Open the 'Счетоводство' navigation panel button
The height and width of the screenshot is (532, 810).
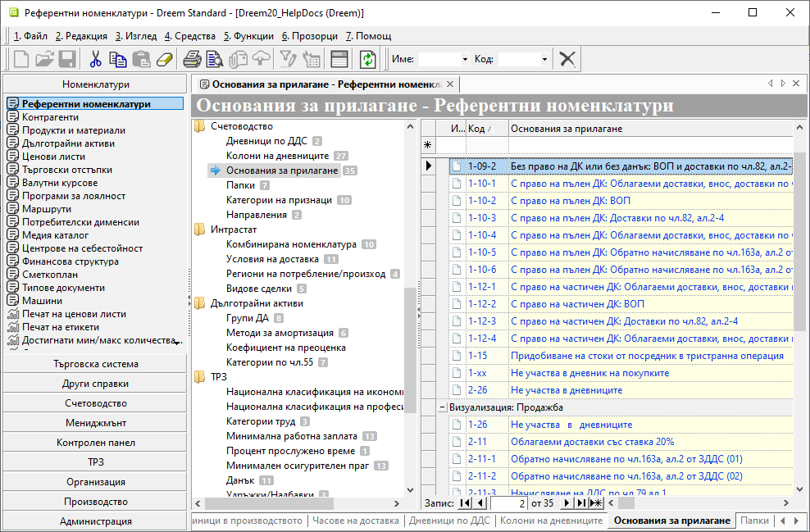pos(95,403)
